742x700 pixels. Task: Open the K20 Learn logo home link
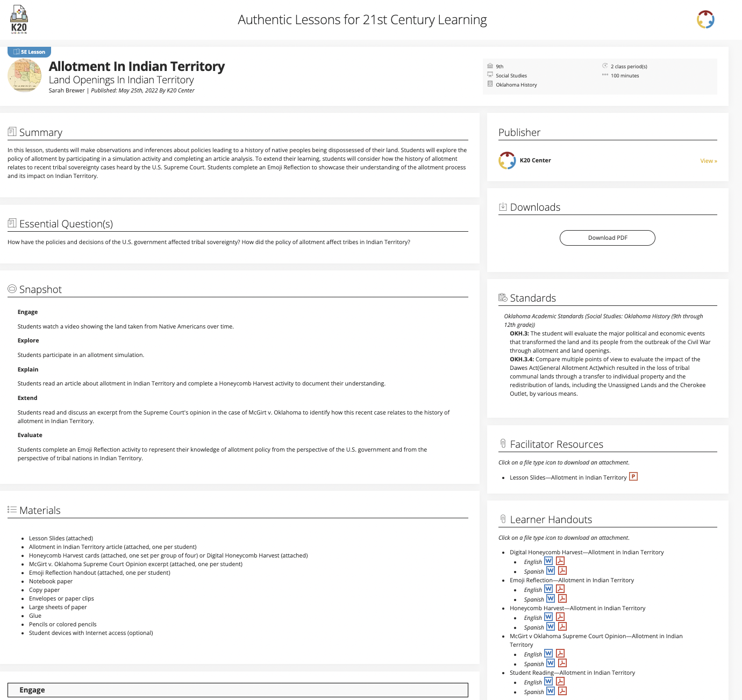tap(19, 20)
